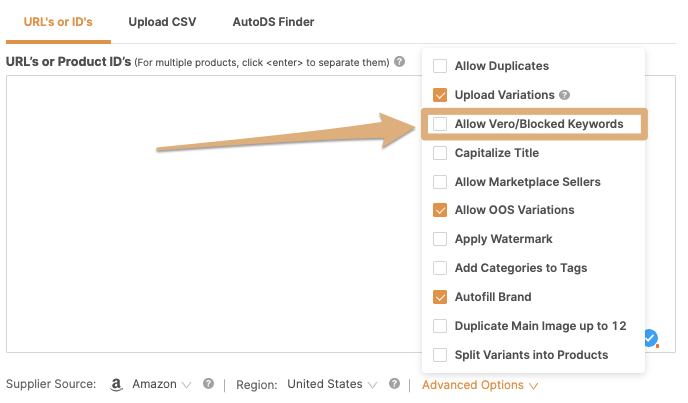Click blue checkmark icon in text area corner

(x=651, y=338)
